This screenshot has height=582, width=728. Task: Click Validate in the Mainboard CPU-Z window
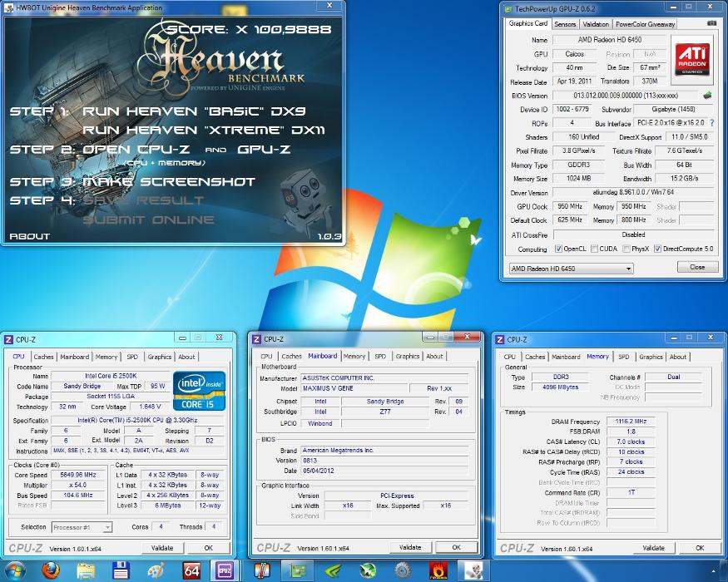410,547
